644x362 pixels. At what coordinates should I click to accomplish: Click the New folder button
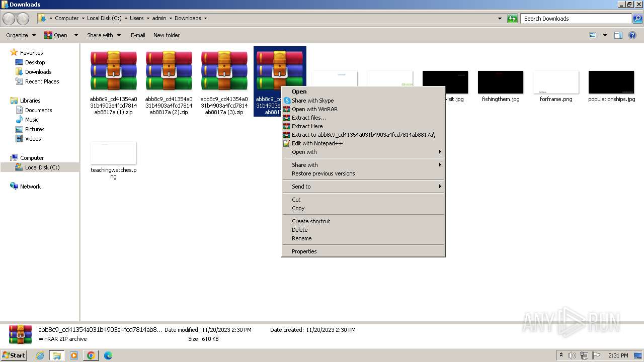[x=167, y=35]
